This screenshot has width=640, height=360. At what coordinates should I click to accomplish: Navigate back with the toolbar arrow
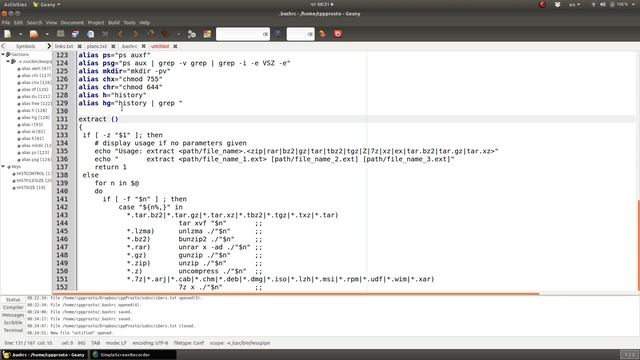(x=120, y=34)
